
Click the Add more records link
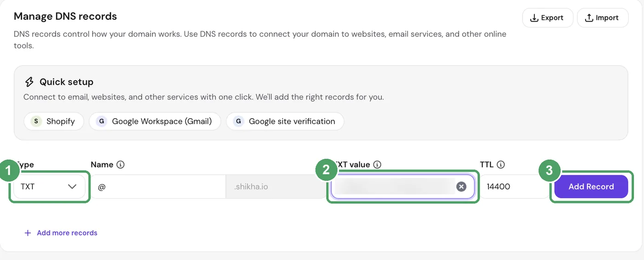(x=67, y=233)
